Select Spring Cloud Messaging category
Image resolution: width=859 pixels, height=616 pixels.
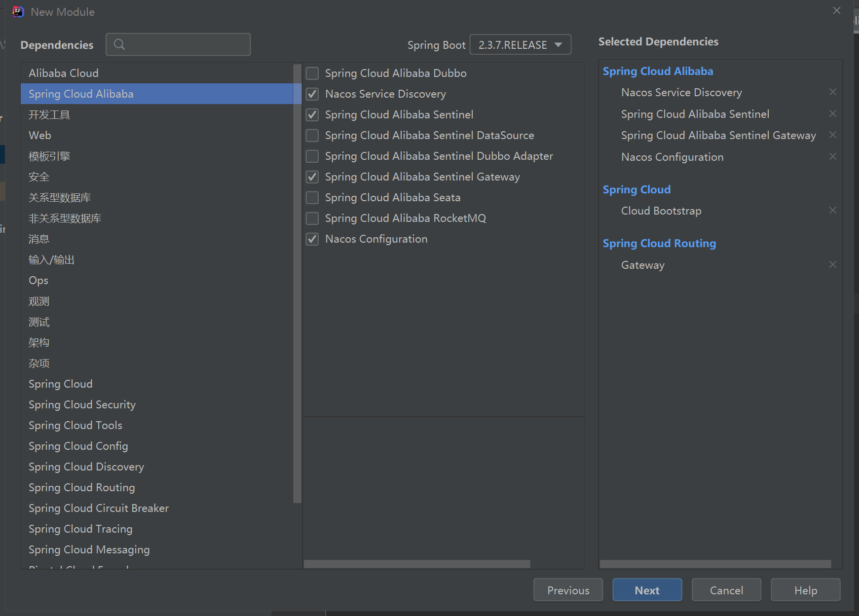tap(157, 549)
